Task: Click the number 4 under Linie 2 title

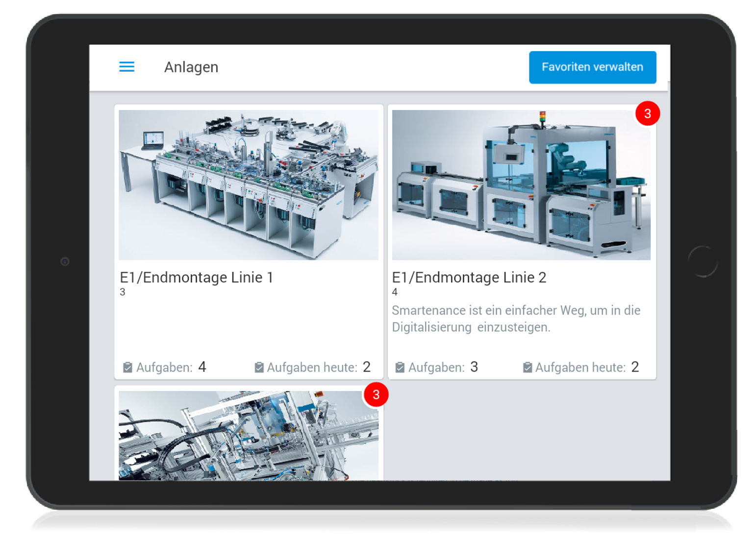Action: pyautogui.click(x=395, y=292)
